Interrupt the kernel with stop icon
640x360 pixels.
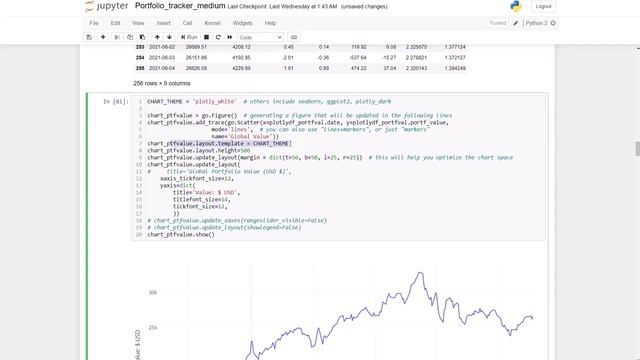pos(207,37)
